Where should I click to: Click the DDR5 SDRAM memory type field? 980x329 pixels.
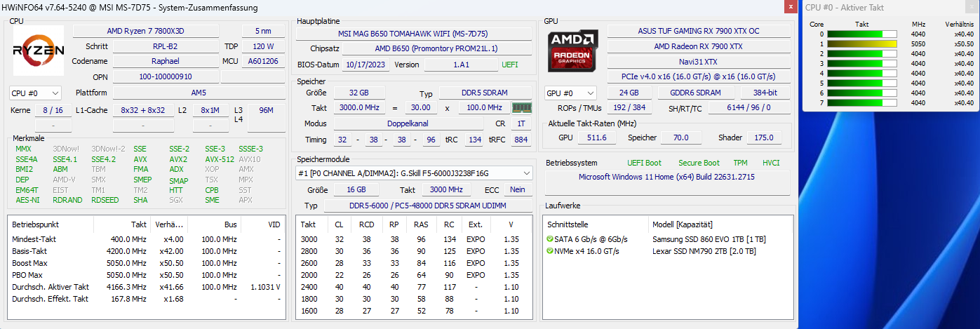(485, 93)
